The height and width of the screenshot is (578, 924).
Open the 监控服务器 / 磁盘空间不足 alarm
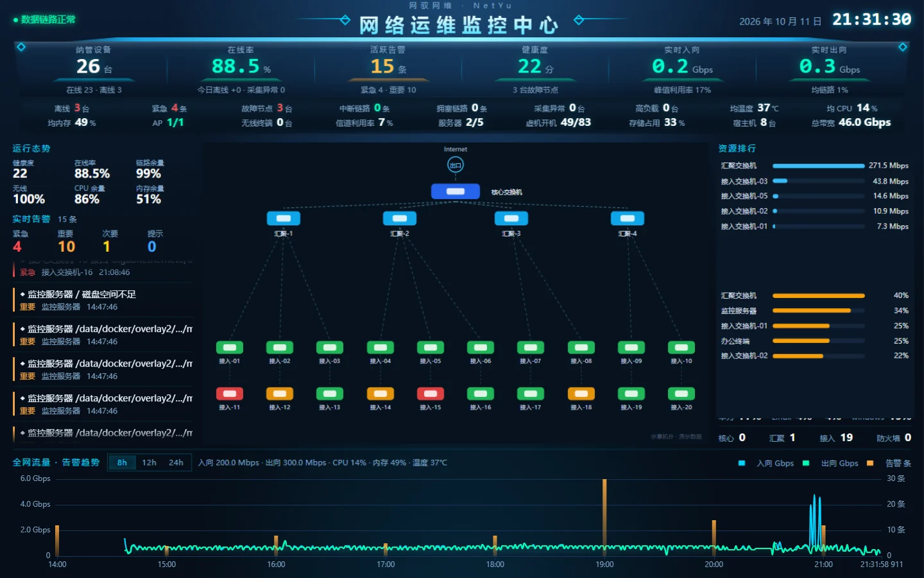pyautogui.click(x=103, y=300)
